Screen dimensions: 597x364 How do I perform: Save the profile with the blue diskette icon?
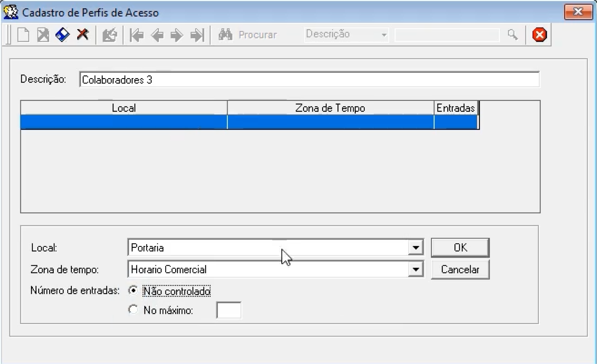click(x=62, y=35)
